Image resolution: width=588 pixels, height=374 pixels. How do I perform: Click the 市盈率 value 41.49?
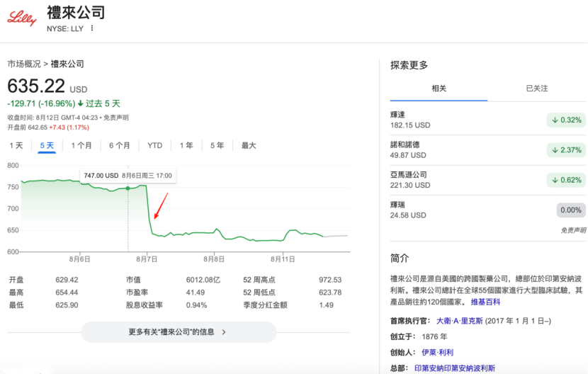click(x=196, y=293)
